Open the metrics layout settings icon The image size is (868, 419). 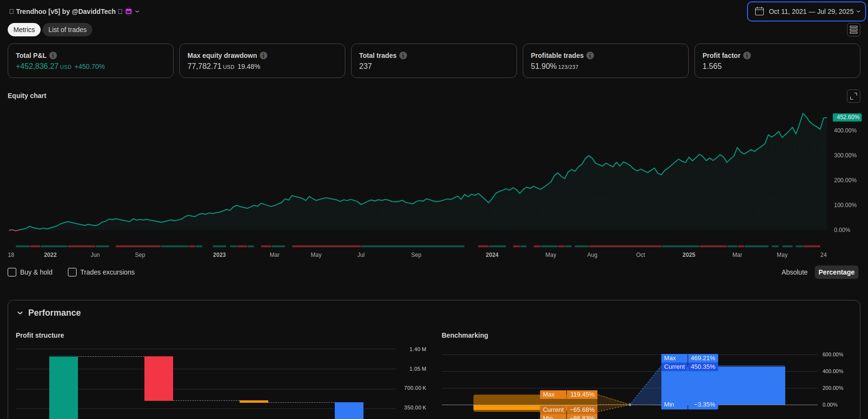pyautogui.click(x=853, y=30)
